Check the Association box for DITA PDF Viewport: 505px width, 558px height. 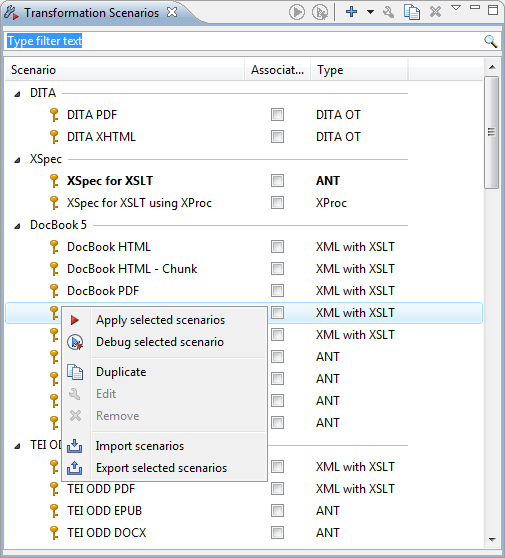click(277, 115)
